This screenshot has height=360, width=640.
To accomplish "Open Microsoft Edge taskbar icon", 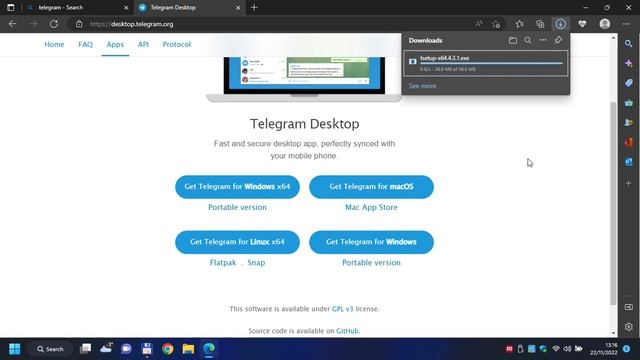I will 209,349.
